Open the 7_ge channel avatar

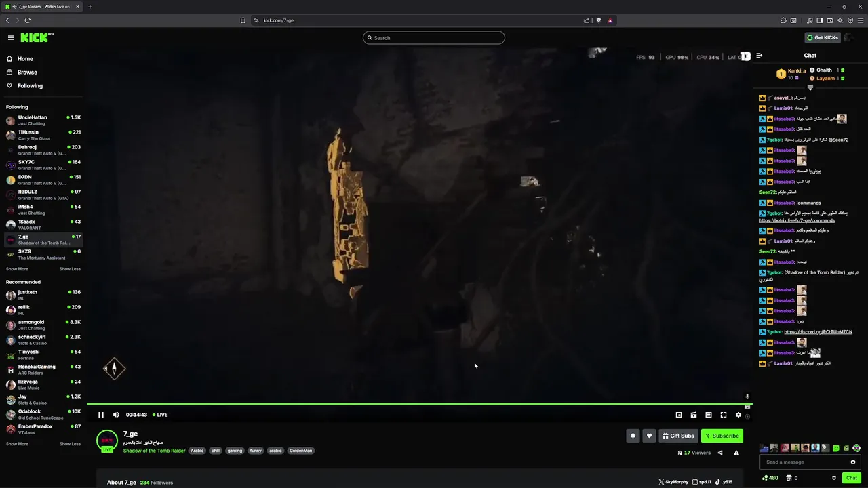[x=107, y=441]
